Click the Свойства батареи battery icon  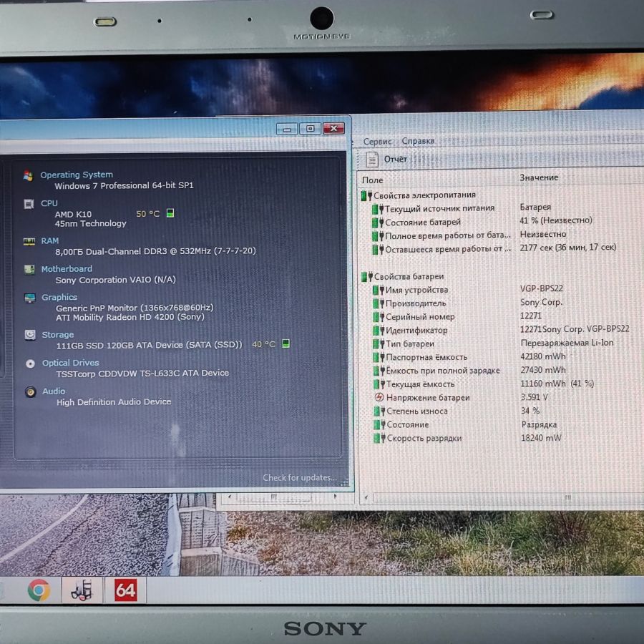tap(367, 277)
